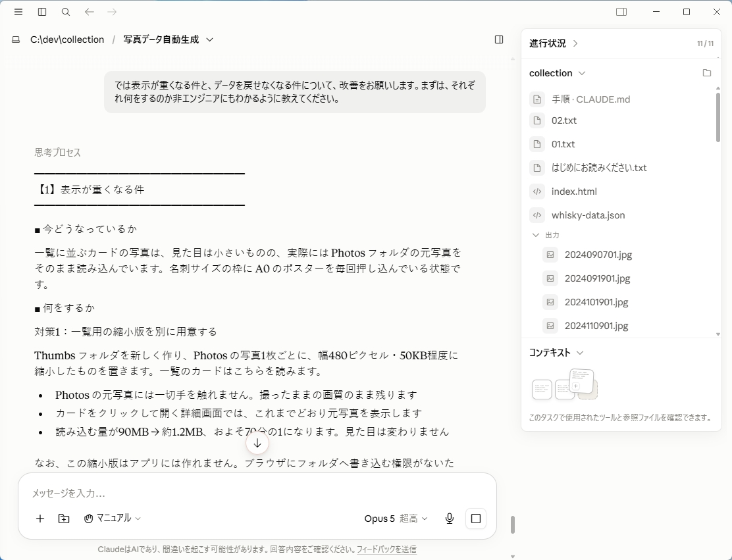This screenshot has height=560, width=732.
Task: Collapse the 出力 group
Action: point(535,235)
